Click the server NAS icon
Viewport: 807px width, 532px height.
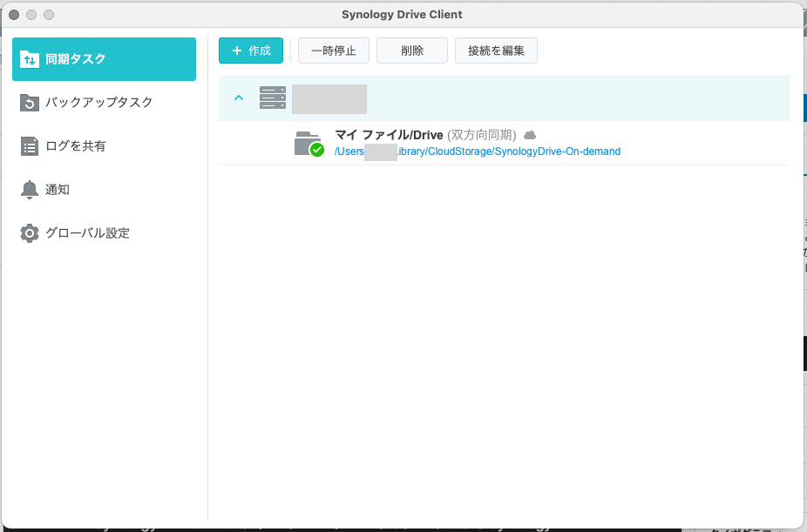(273, 98)
